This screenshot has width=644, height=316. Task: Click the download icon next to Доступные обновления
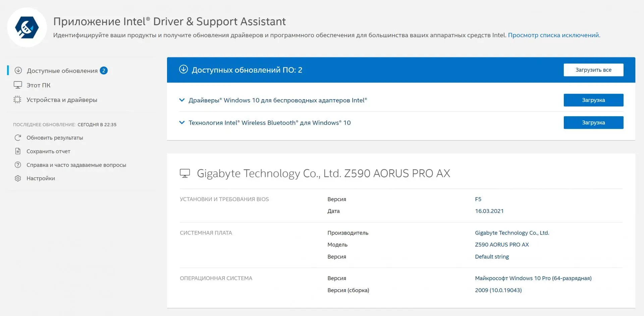point(18,70)
